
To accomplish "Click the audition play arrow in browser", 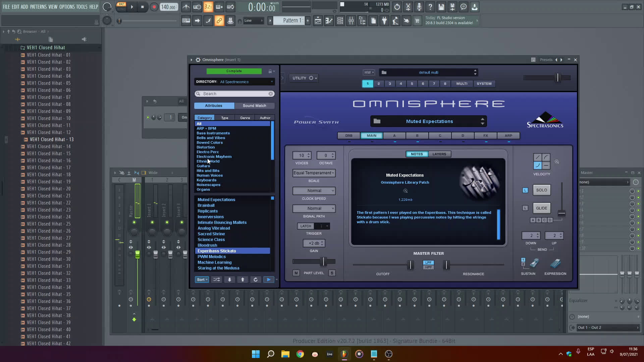I will (269, 280).
